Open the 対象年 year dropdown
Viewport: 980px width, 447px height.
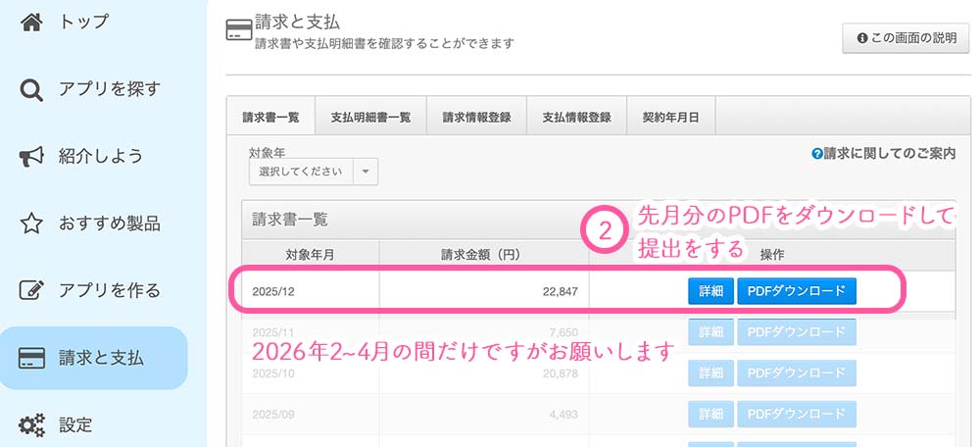coord(301,172)
